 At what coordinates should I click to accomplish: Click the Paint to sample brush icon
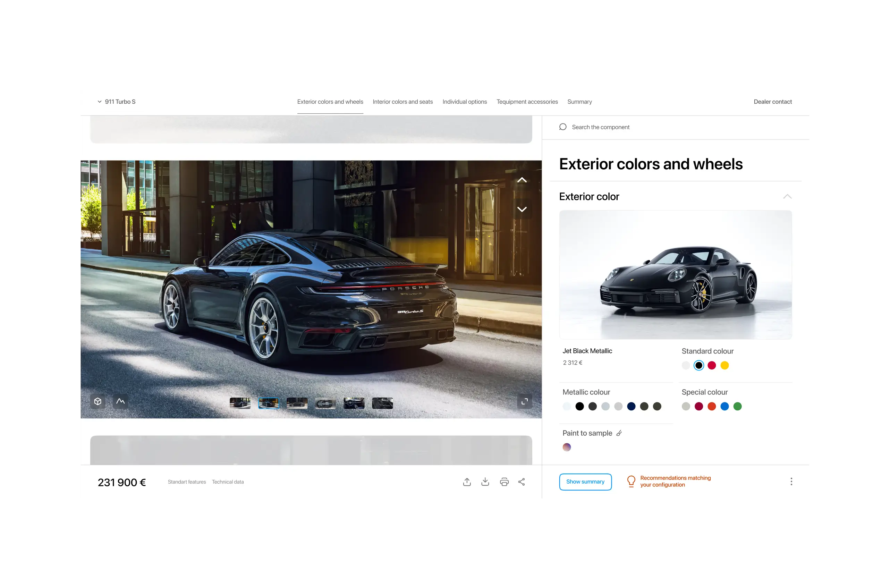click(619, 433)
